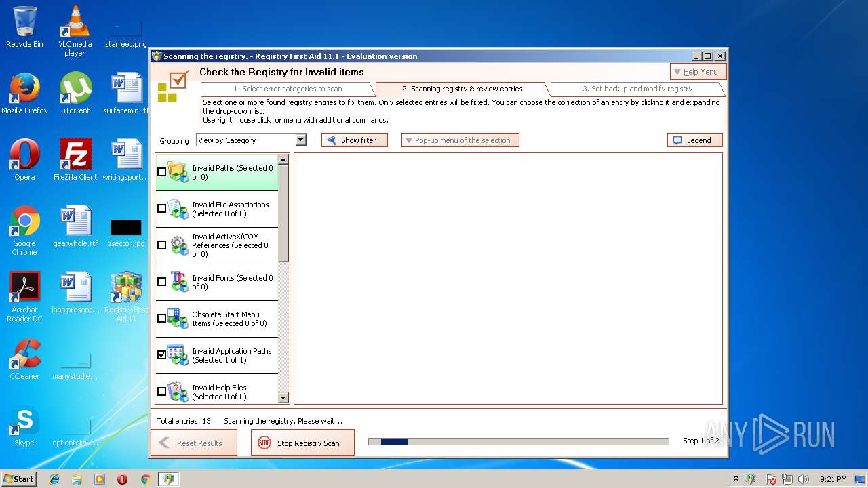Click the Reset Results button
This screenshot has height=488, width=868.
[x=194, y=443]
